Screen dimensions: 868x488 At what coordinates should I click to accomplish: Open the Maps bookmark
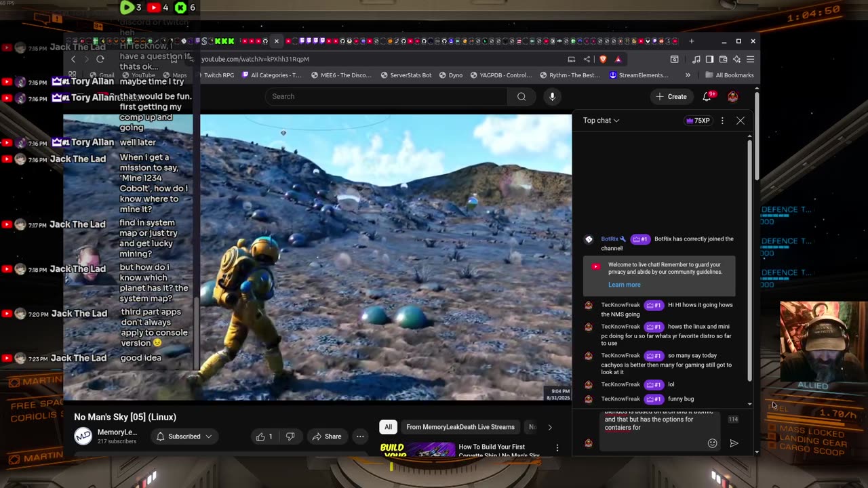[x=174, y=75]
